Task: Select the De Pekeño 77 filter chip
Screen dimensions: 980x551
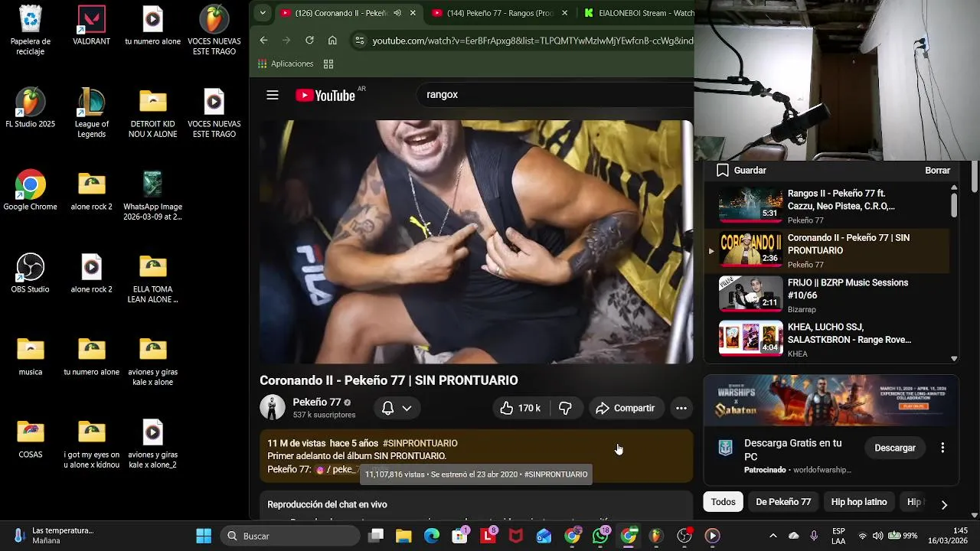Action: click(783, 502)
